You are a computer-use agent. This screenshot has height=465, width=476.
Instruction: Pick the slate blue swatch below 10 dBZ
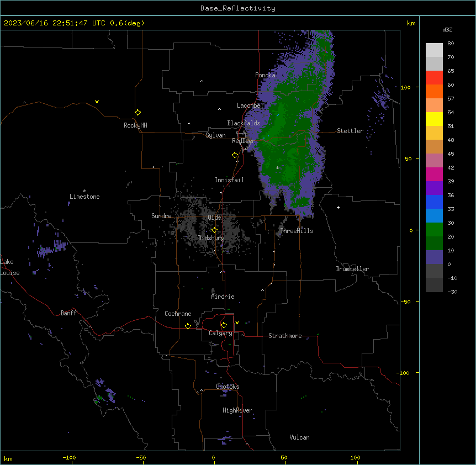click(x=434, y=257)
